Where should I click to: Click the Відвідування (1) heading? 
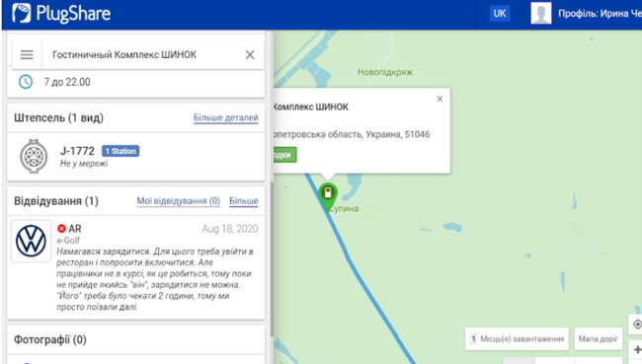click(56, 201)
